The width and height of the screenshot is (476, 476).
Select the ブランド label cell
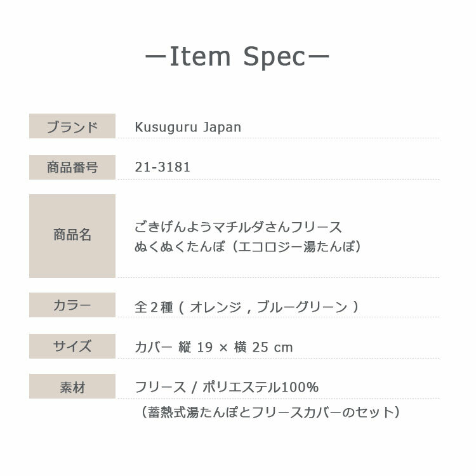click(72, 126)
